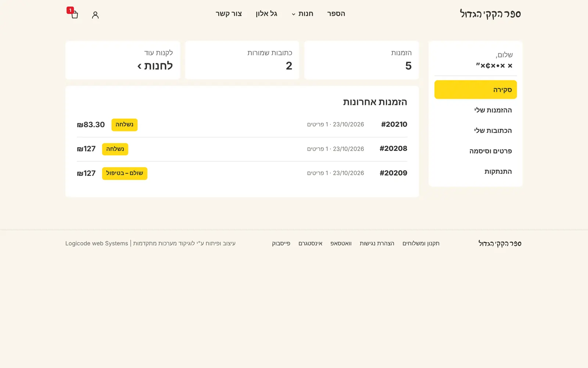
Task: Click the ₪83.30 order total
Action: [91, 125]
